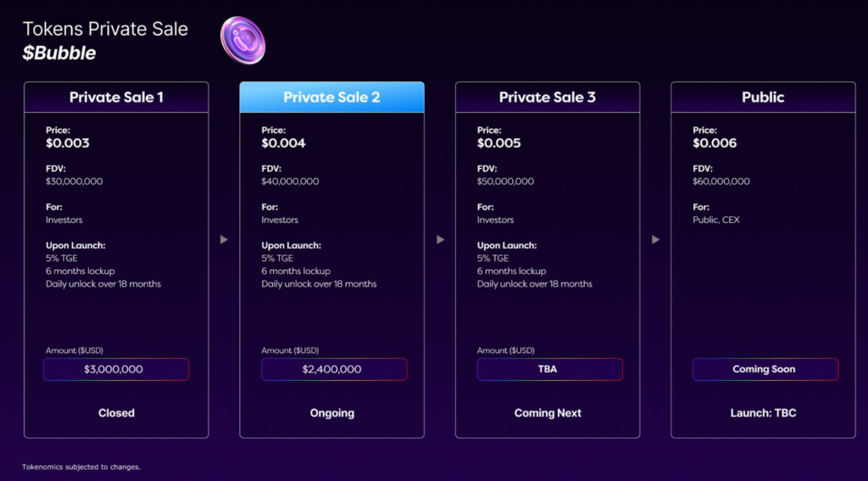Click arrow between Private Sale 2 and 3

(440, 239)
